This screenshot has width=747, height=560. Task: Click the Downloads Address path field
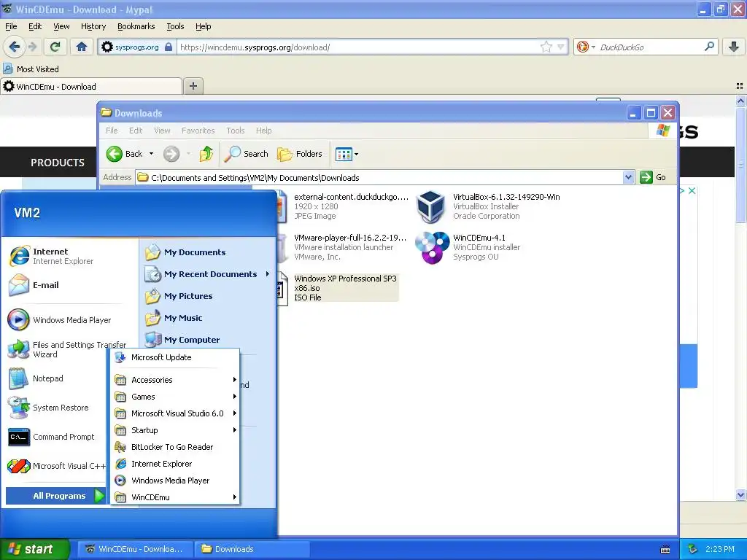pyautogui.click(x=379, y=177)
